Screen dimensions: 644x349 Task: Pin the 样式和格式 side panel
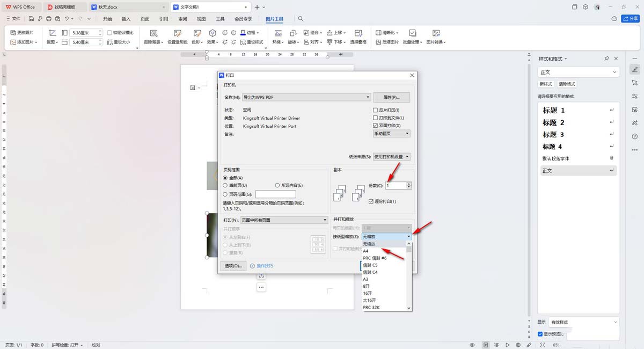point(606,59)
